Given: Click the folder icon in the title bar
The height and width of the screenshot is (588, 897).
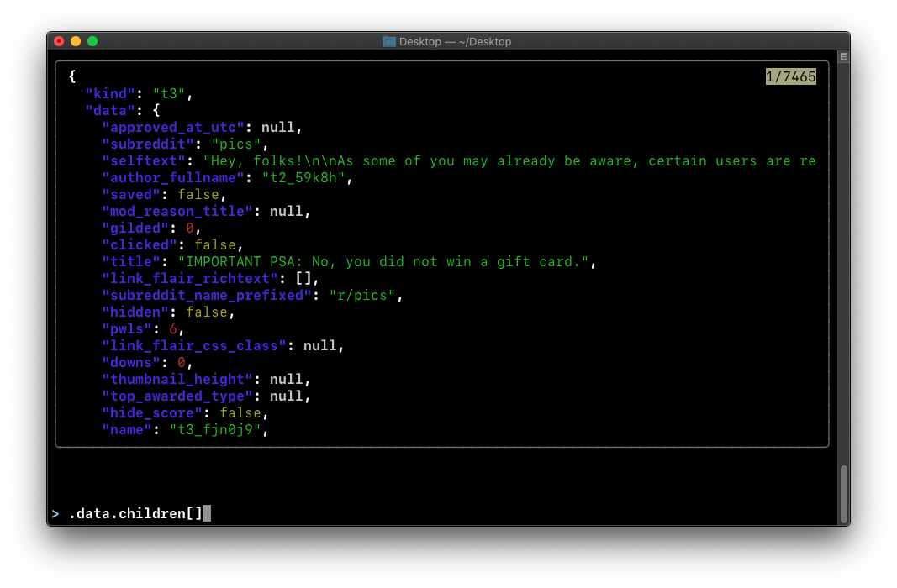Looking at the screenshot, I should tap(389, 41).
